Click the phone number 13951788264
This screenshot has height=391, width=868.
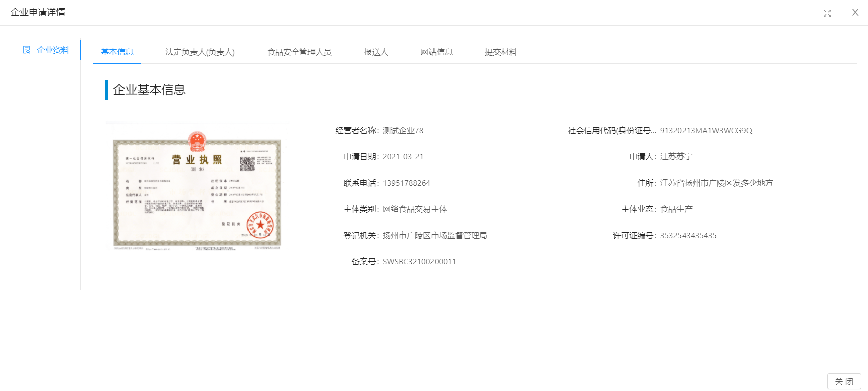[x=406, y=183]
